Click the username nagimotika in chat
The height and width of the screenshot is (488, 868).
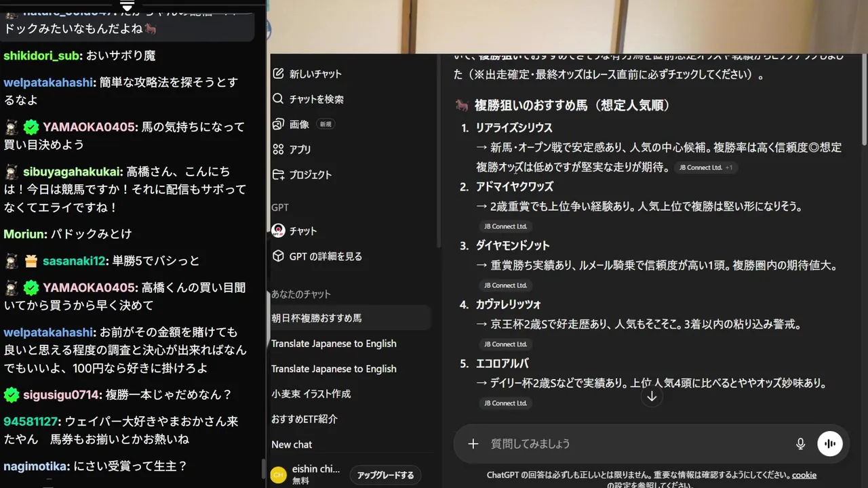pos(35,466)
